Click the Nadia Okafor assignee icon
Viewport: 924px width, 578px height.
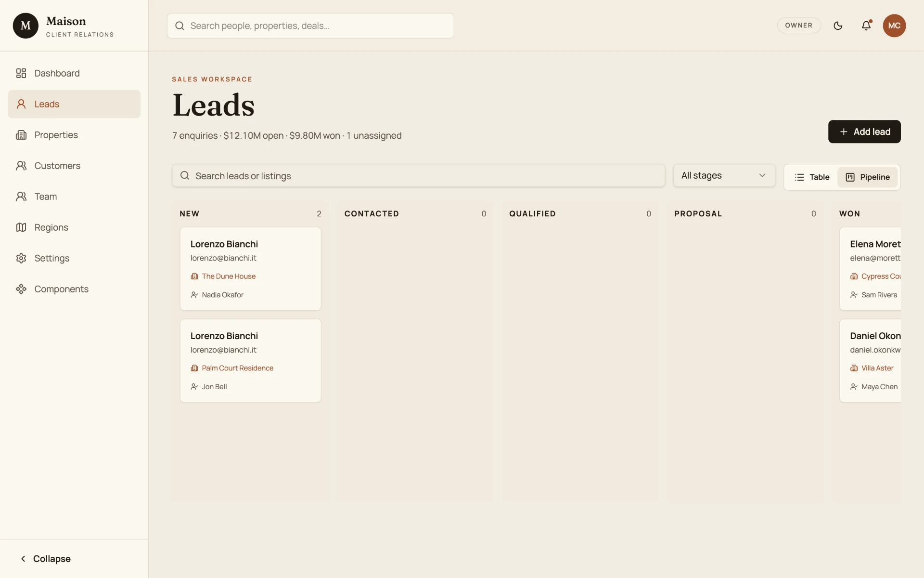[x=194, y=295]
